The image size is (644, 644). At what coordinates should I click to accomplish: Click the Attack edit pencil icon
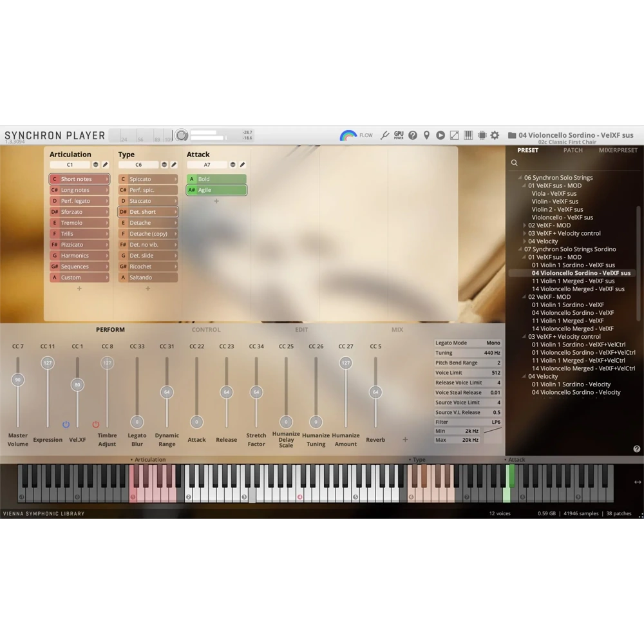[x=242, y=165]
